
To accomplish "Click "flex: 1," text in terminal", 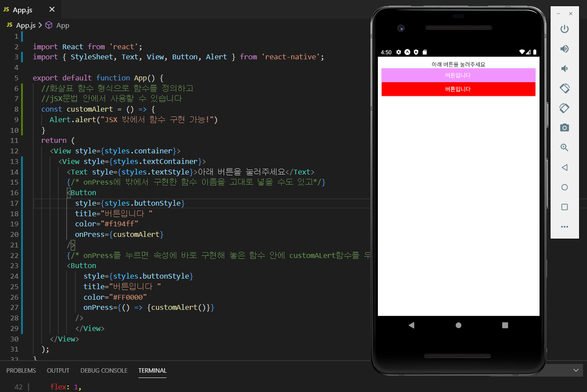I will pyautogui.click(x=66, y=387).
